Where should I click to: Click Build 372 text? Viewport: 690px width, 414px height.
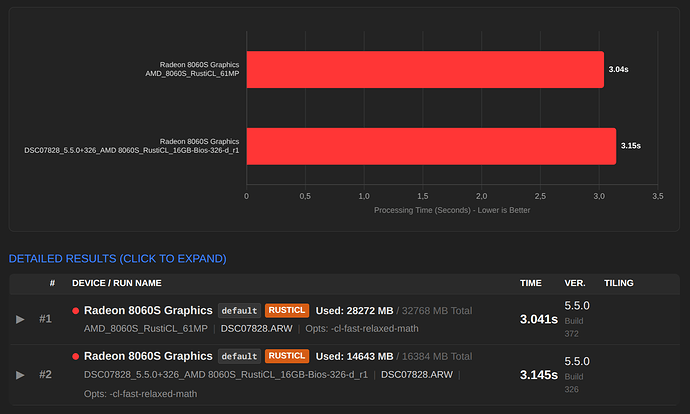click(574, 327)
